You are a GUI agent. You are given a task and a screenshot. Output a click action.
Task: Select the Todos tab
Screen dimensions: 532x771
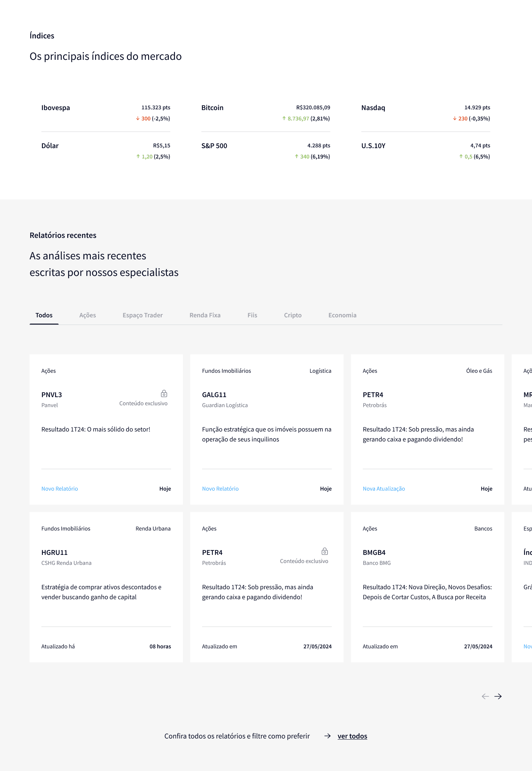coord(44,315)
